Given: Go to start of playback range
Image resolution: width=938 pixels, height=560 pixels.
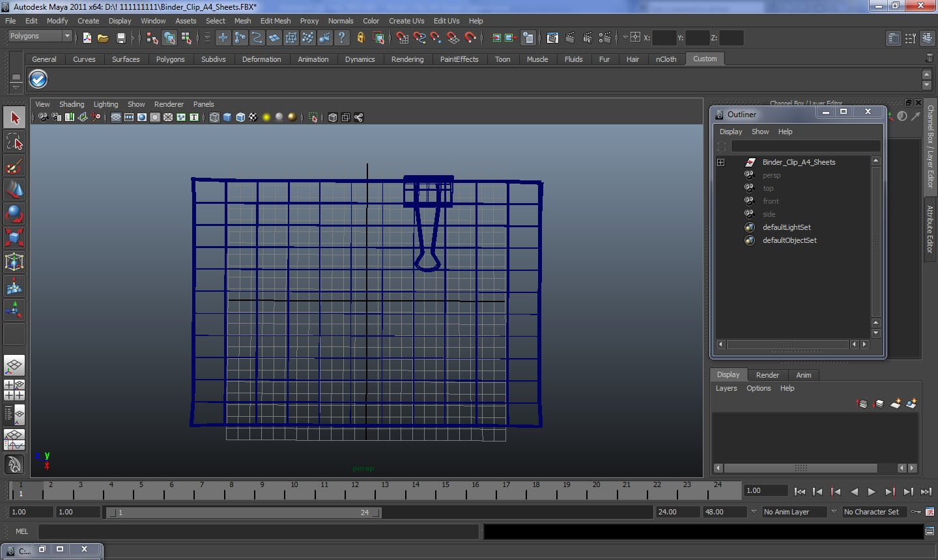Looking at the screenshot, I should pyautogui.click(x=800, y=492).
